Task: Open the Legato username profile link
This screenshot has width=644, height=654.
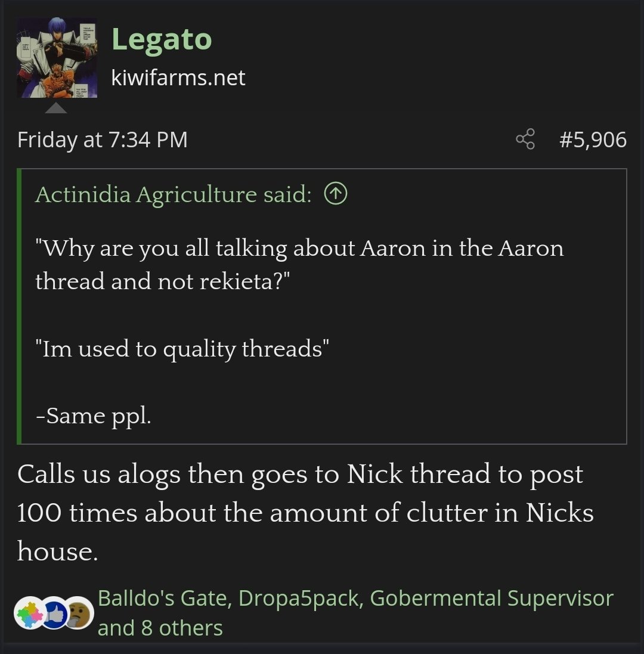Action: click(162, 39)
